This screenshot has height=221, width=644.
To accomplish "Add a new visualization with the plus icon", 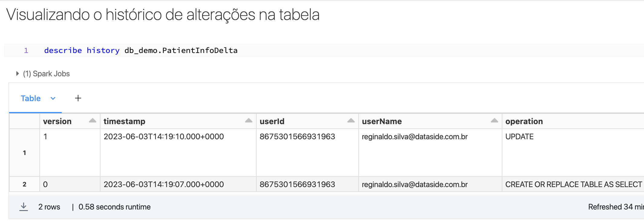I will coord(78,98).
